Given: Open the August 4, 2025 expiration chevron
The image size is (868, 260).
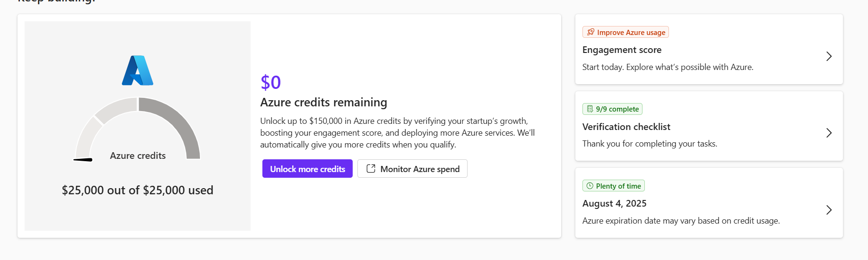Looking at the screenshot, I should (x=829, y=210).
